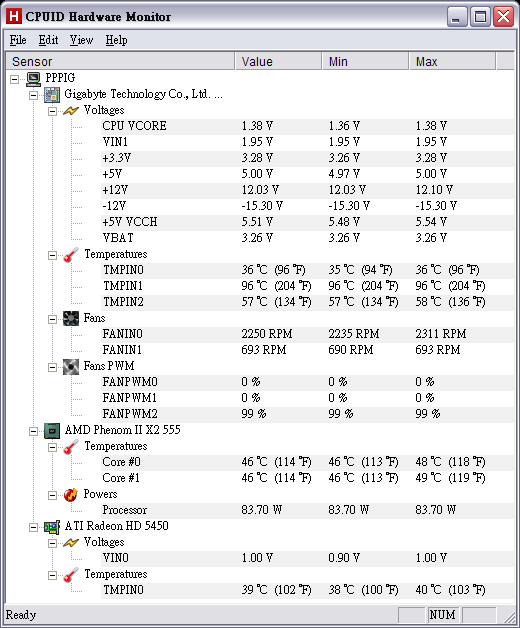Select the Processor power row
The height and width of the screenshot is (628, 520).
click(307, 511)
